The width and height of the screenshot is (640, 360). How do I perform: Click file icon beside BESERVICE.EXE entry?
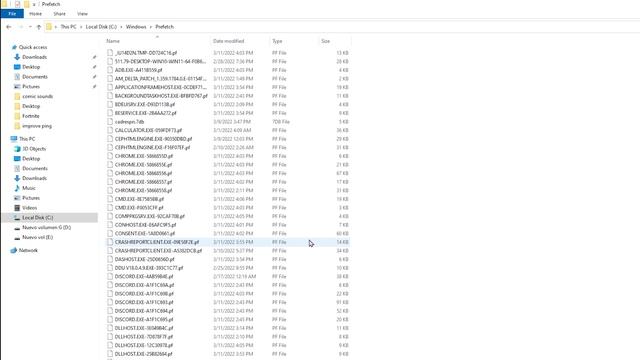(110, 113)
